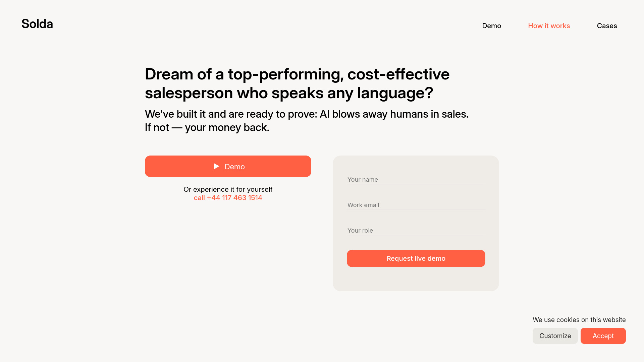This screenshot has height=362, width=644.
Task: Select the orange Request live demo button
Action: [416, 258]
